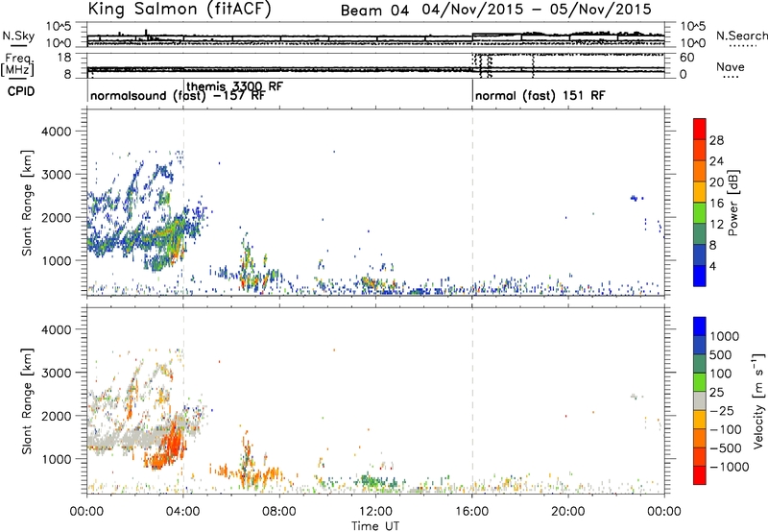768x532 pixels.
Task: Click the '20:00' time axis tick
Action: pos(568,512)
